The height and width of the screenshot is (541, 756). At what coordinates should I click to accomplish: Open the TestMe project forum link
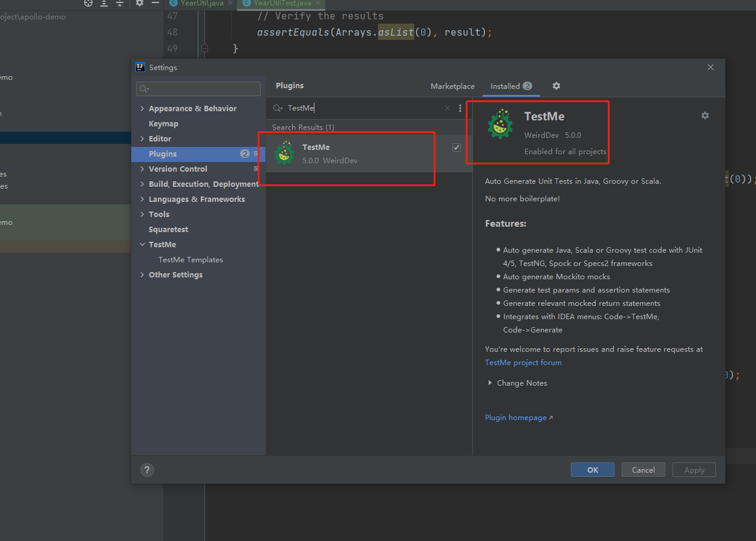[523, 363]
